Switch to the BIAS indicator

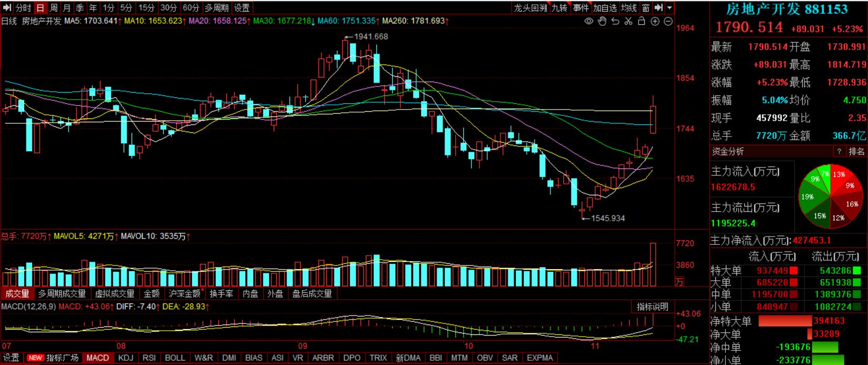pos(254,358)
